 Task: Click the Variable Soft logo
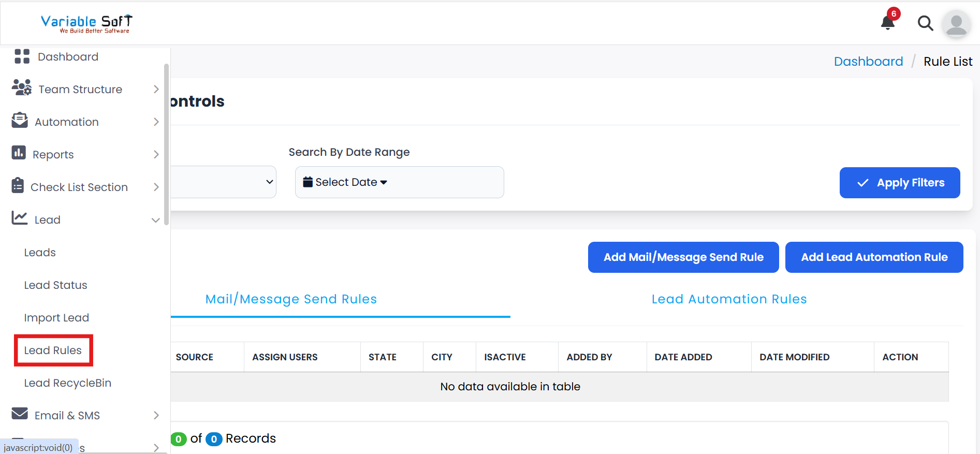[x=86, y=23]
